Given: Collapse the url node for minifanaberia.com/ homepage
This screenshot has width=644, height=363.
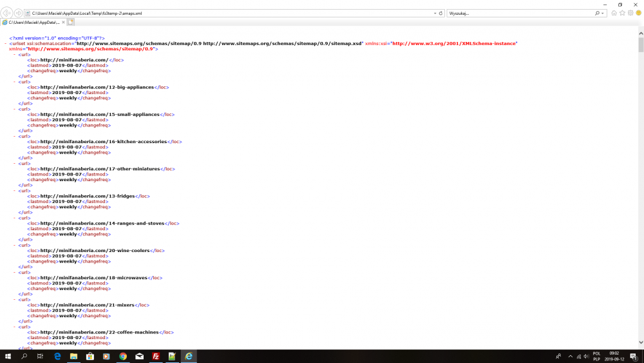Looking at the screenshot, I should click(14, 54).
